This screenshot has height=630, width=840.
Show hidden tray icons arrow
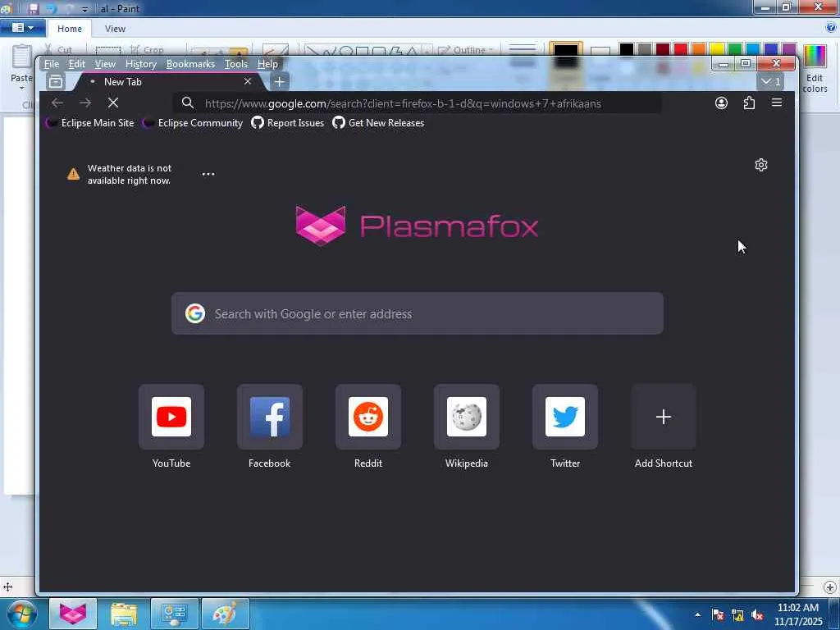tap(697, 614)
